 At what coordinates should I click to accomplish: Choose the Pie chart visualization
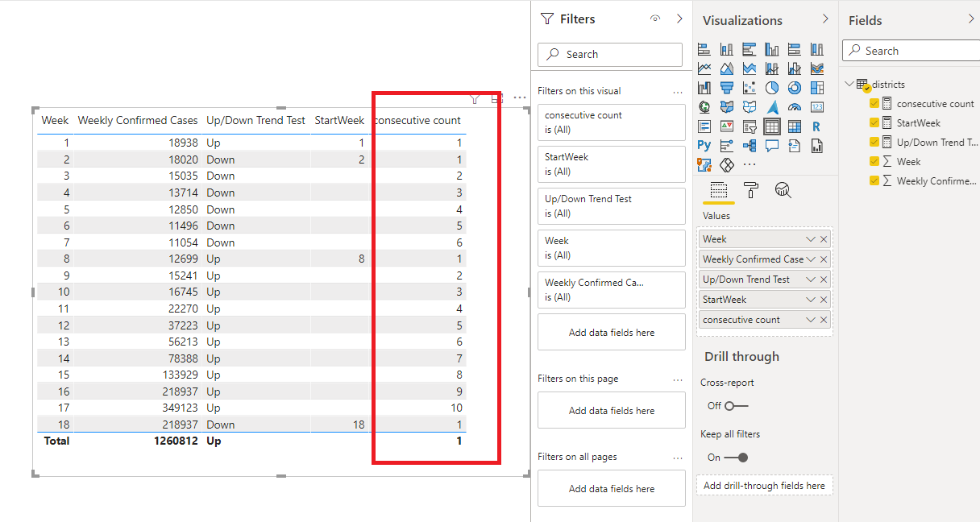[x=772, y=88]
